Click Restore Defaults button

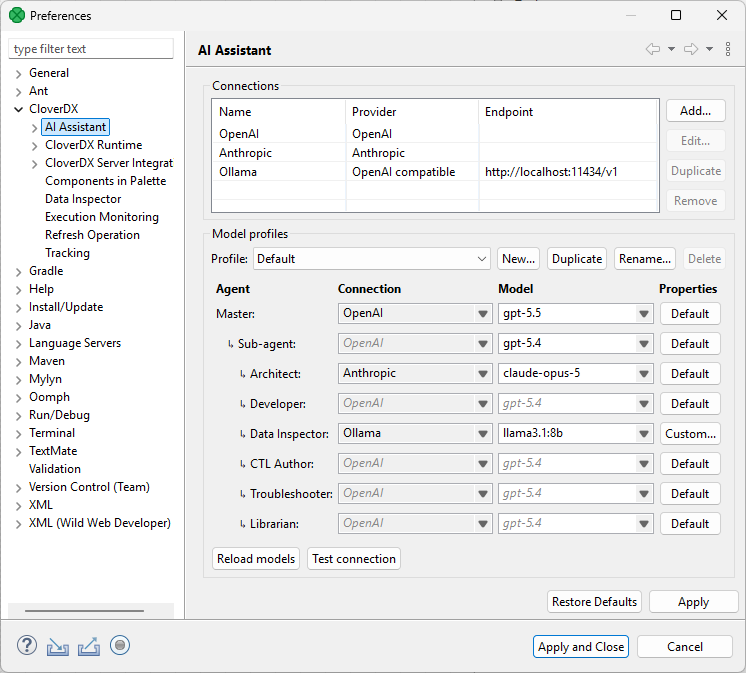tap(594, 602)
